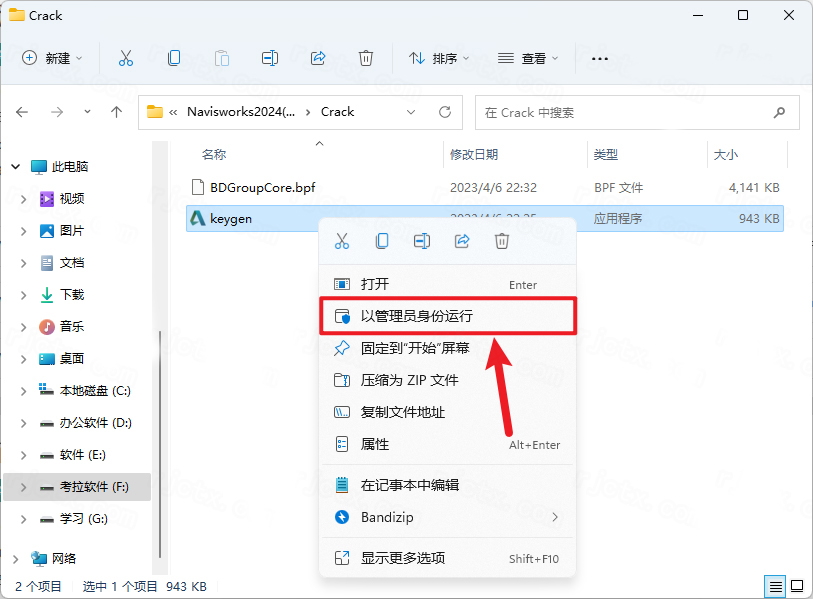Go forward with the right arrow button
The width and height of the screenshot is (813, 599).
tap(57, 112)
